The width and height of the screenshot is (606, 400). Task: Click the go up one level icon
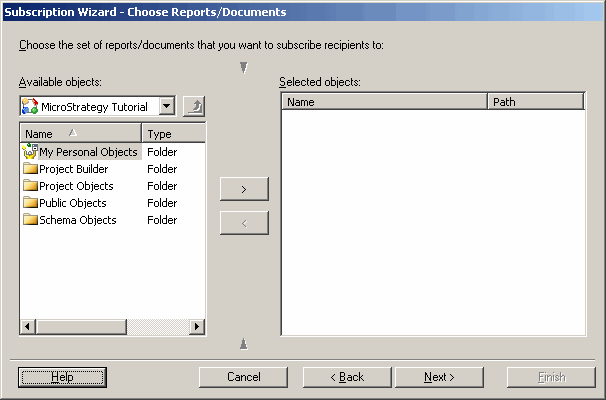click(194, 107)
